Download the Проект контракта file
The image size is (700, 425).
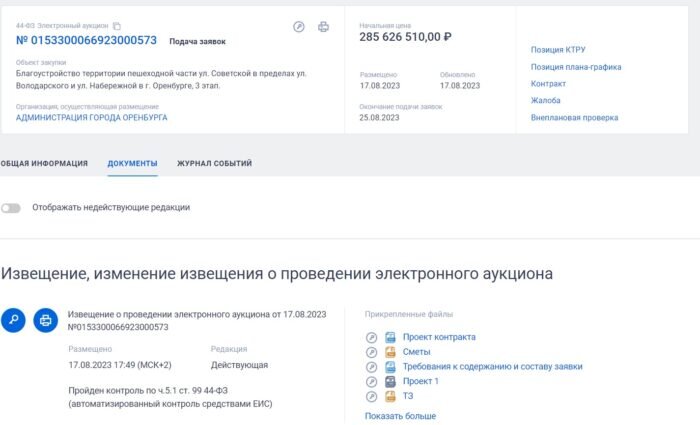439,337
